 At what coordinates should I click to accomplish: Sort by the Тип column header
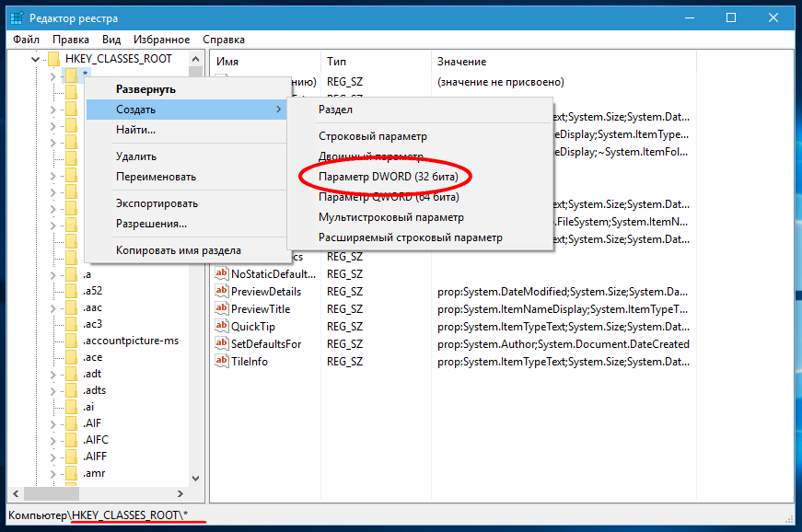[x=376, y=62]
